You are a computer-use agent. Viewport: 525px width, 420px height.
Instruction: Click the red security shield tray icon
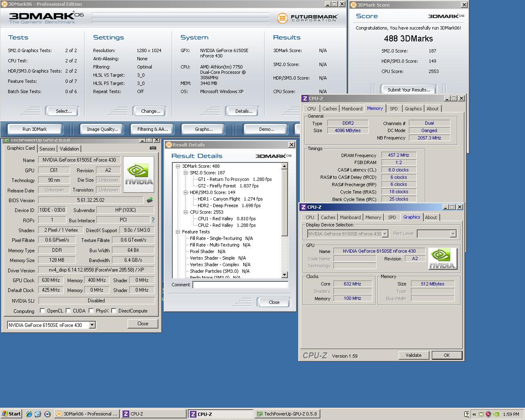pos(488,414)
